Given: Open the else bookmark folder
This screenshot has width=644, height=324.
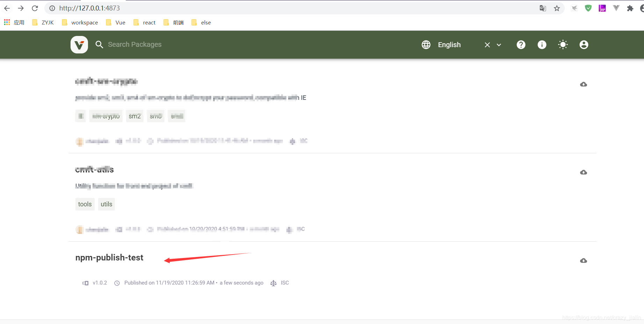Looking at the screenshot, I should (x=201, y=22).
